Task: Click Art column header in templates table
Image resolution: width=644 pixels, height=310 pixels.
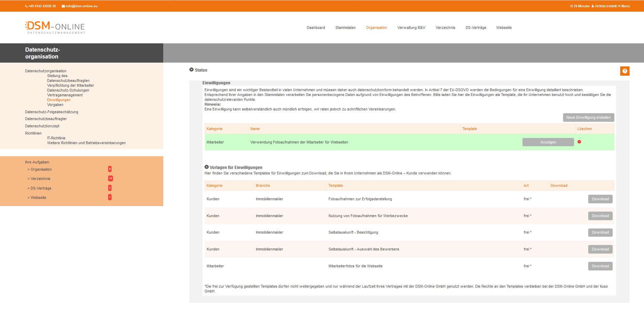Action: [526, 185]
